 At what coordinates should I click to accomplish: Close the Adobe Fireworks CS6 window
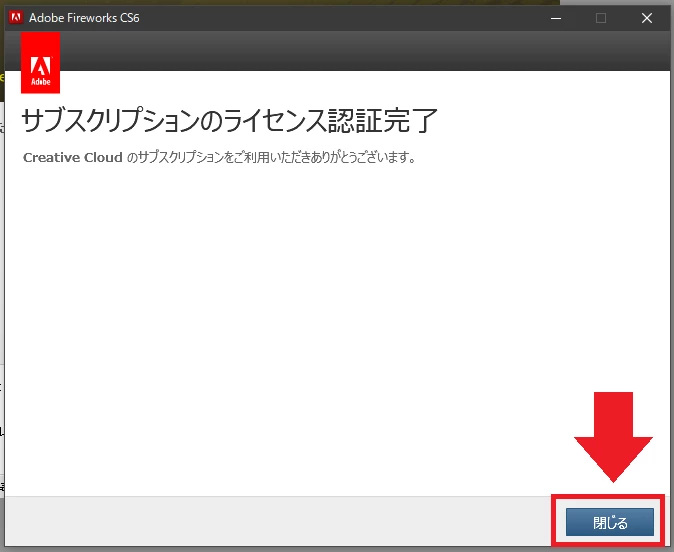pyautogui.click(x=646, y=18)
